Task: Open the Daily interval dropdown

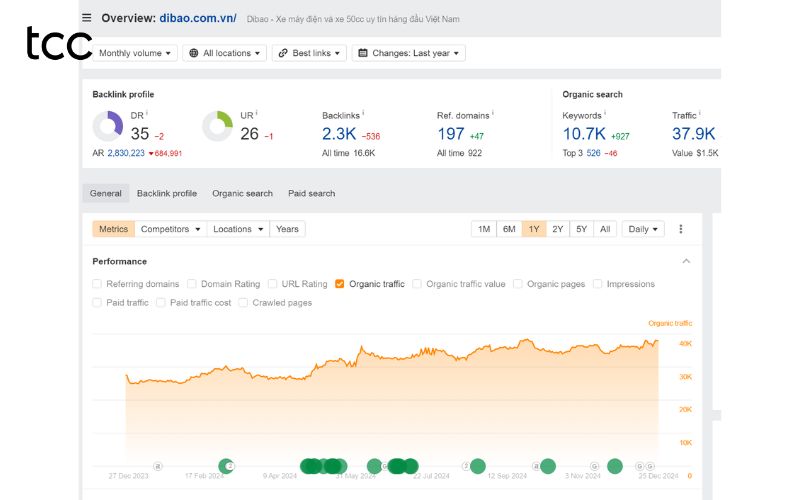Action: [x=643, y=229]
